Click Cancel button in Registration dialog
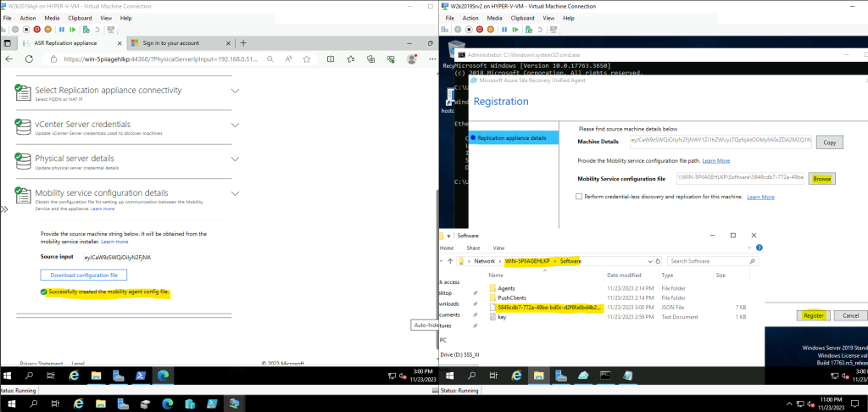Image resolution: width=868 pixels, height=412 pixels. pyautogui.click(x=850, y=315)
